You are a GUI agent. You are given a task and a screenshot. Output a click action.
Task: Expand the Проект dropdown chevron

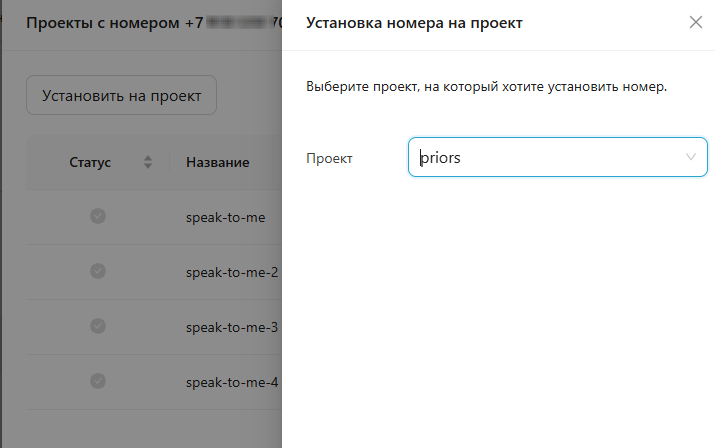point(691,158)
